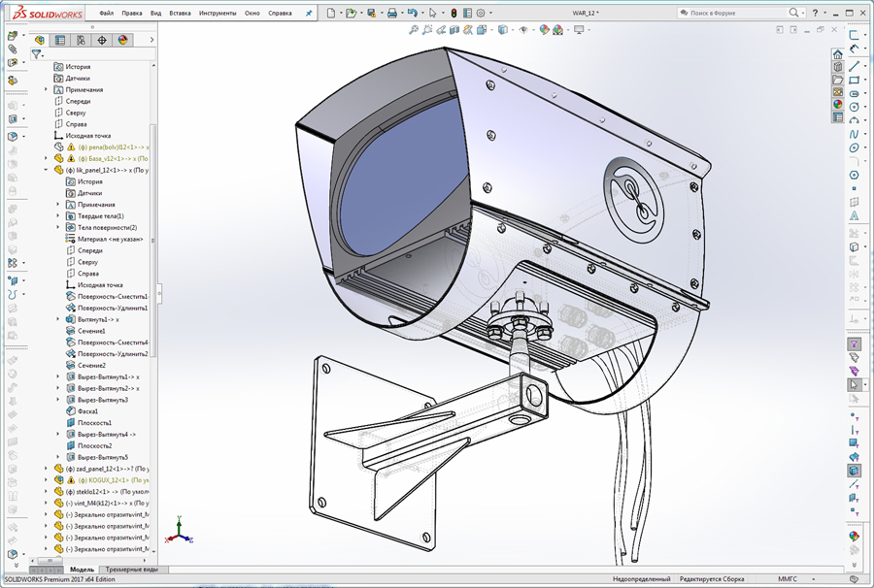The width and height of the screenshot is (874, 588).
Task: Select the Circle sketch tool
Action: pyautogui.click(x=854, y=106)
